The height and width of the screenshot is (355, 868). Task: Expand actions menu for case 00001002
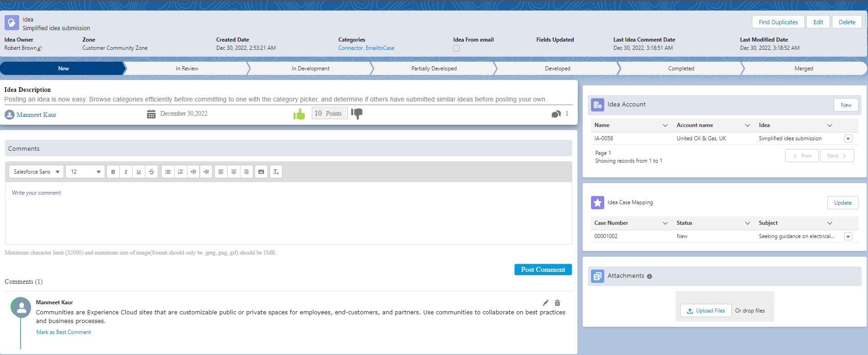pos(848,237)
